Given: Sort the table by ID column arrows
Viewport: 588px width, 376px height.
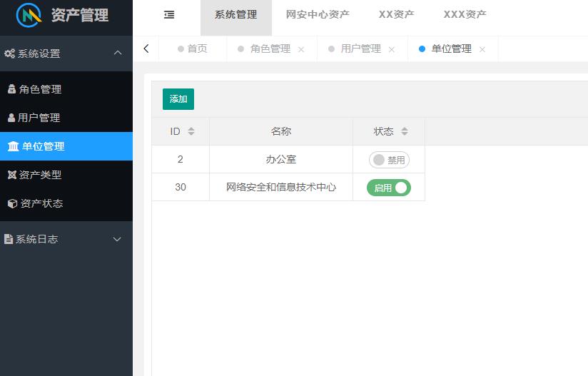Looking at the screenshot, I should pyautogui.click(x=191, y=131).
